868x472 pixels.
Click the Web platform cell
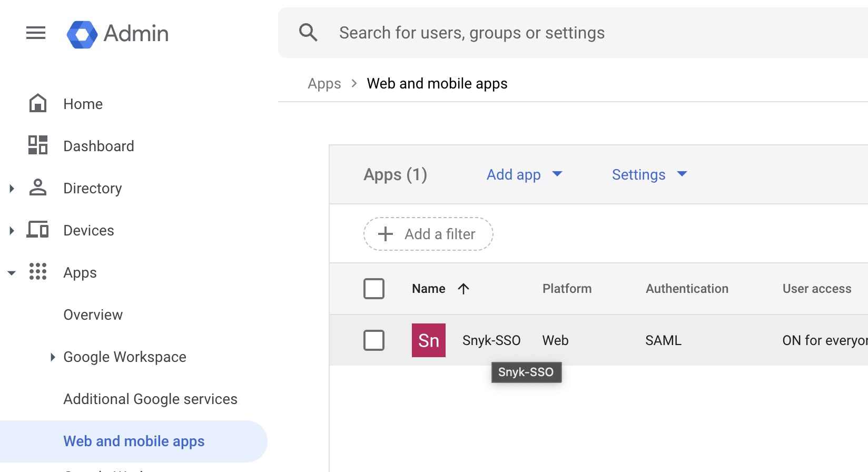(556, 340)
